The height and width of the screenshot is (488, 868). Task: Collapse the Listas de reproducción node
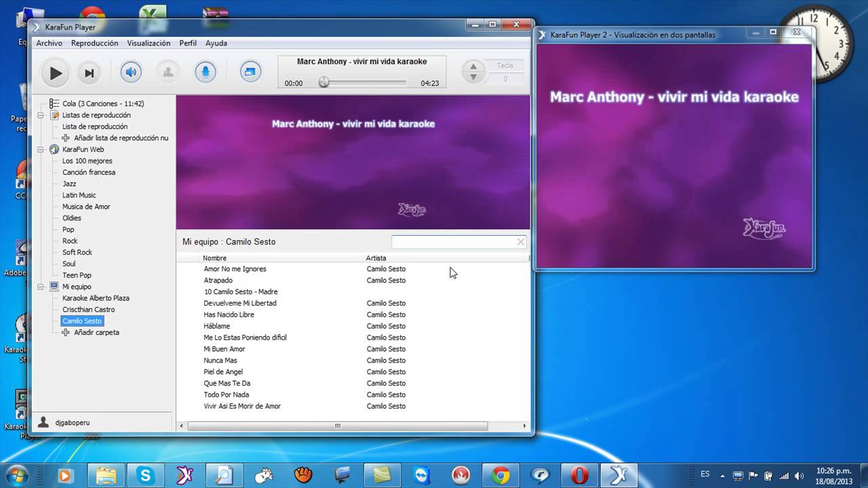pyautogui.click(x=41, y=115)
